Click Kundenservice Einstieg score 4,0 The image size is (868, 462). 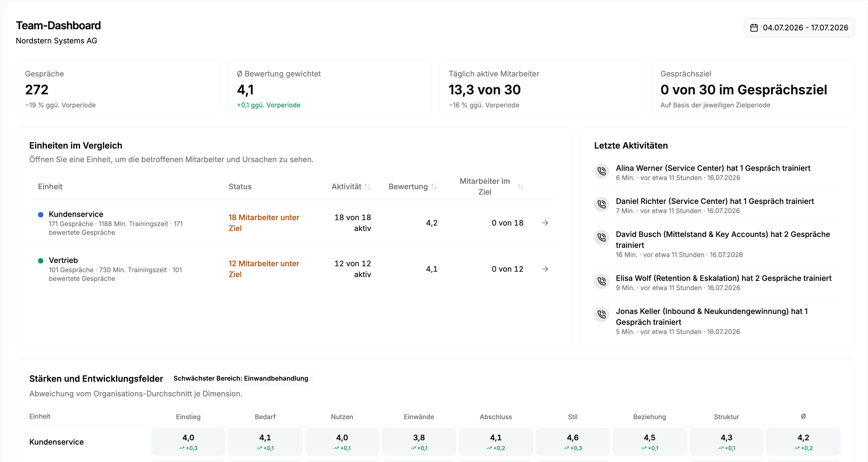(x=188, y=442)
